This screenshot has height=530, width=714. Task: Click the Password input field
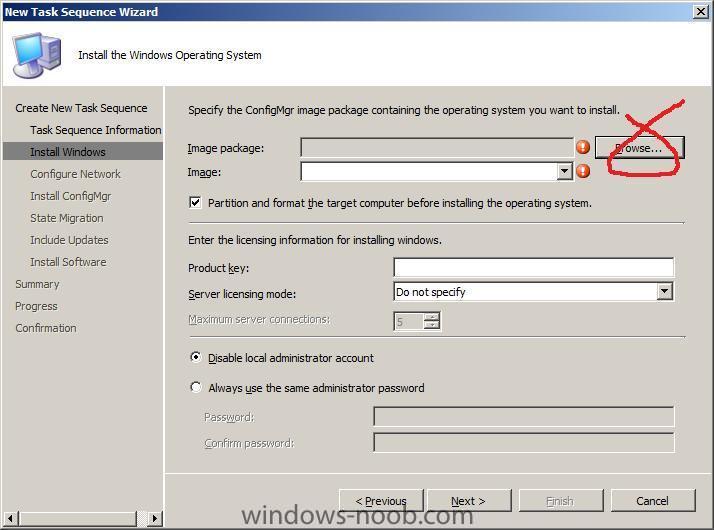[524, 416]
